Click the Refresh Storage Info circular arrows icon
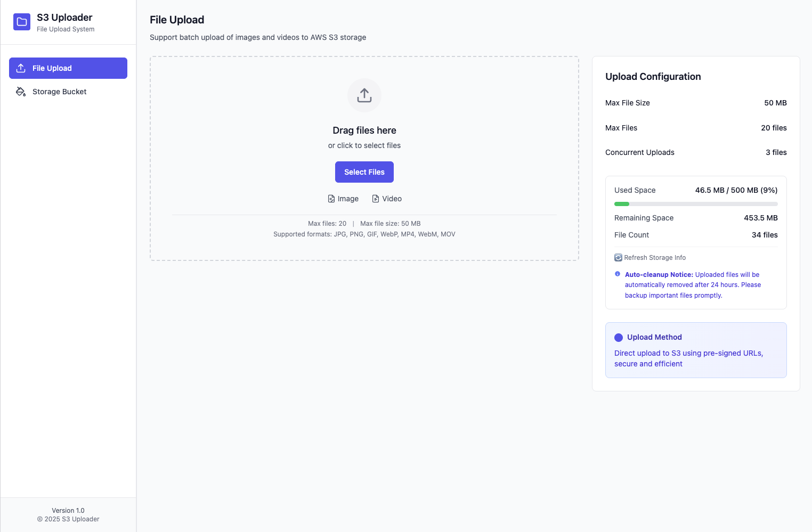812x532 pixels. coord(618,257)
